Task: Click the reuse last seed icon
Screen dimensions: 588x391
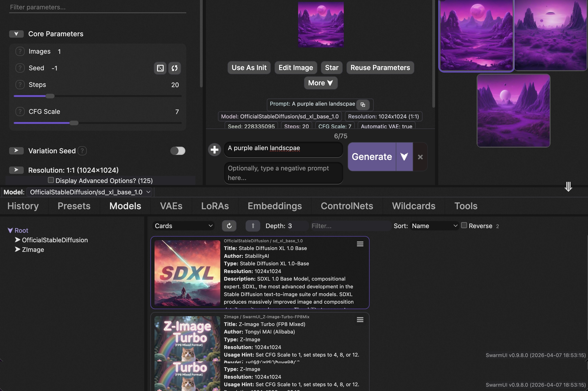Action: click(174, 68)
